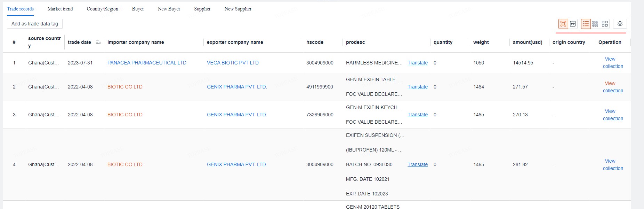Click the origin country column header

569,42
